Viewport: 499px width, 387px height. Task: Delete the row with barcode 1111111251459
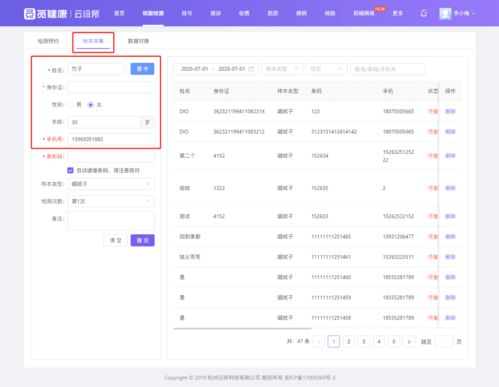tap(450, 298)
